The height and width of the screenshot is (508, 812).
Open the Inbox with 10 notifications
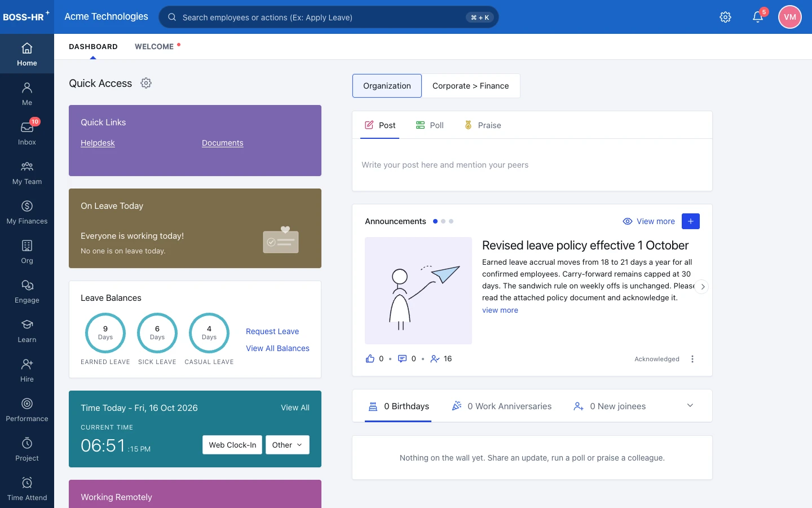coord(27,133)
